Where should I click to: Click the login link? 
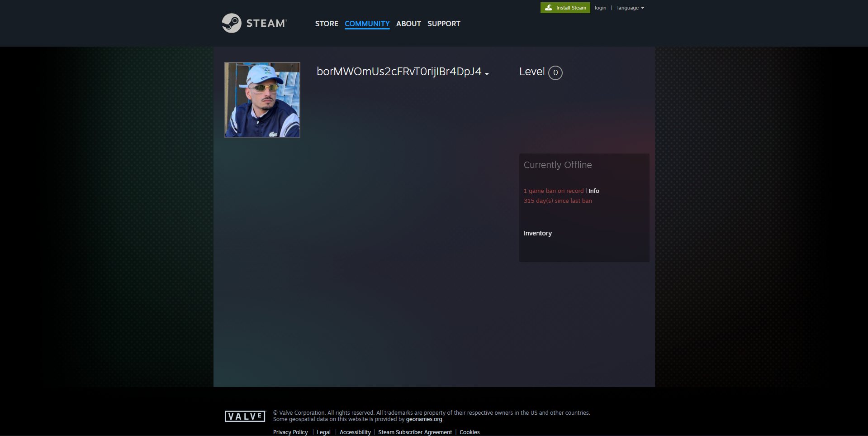coord(601,8)
